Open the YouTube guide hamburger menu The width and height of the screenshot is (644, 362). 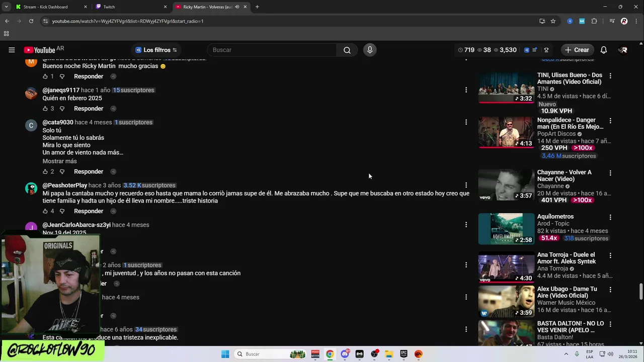coord(12,50)
